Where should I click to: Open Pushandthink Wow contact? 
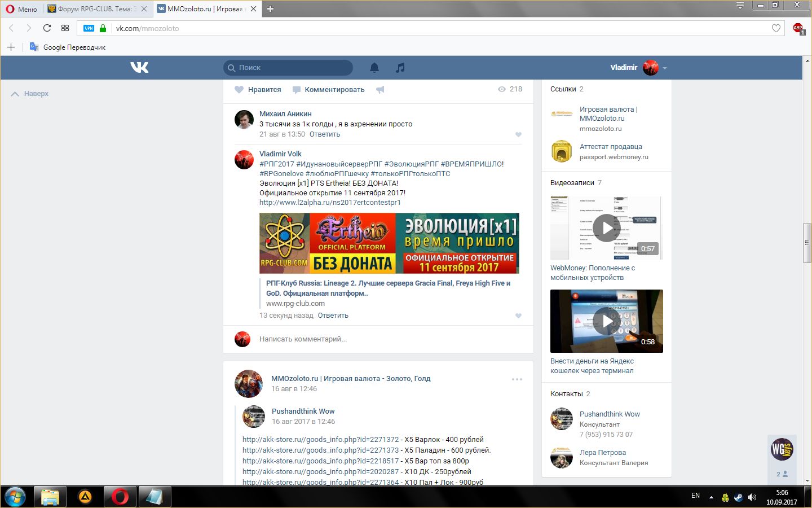tap(610, 414)
